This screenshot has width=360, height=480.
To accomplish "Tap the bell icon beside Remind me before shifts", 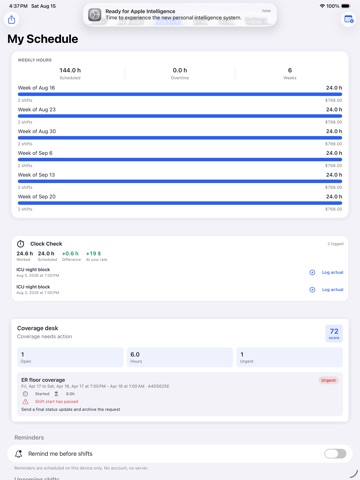I will point(19,454).
